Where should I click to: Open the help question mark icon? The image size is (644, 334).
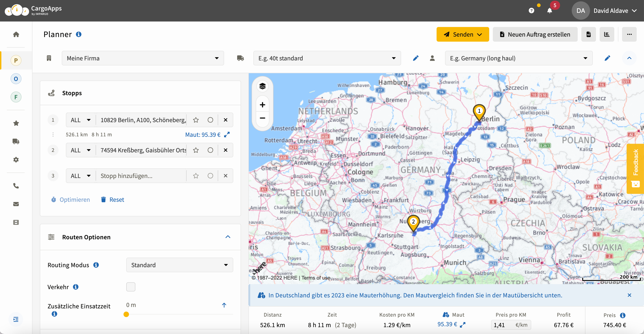click(x=531, y=11)
